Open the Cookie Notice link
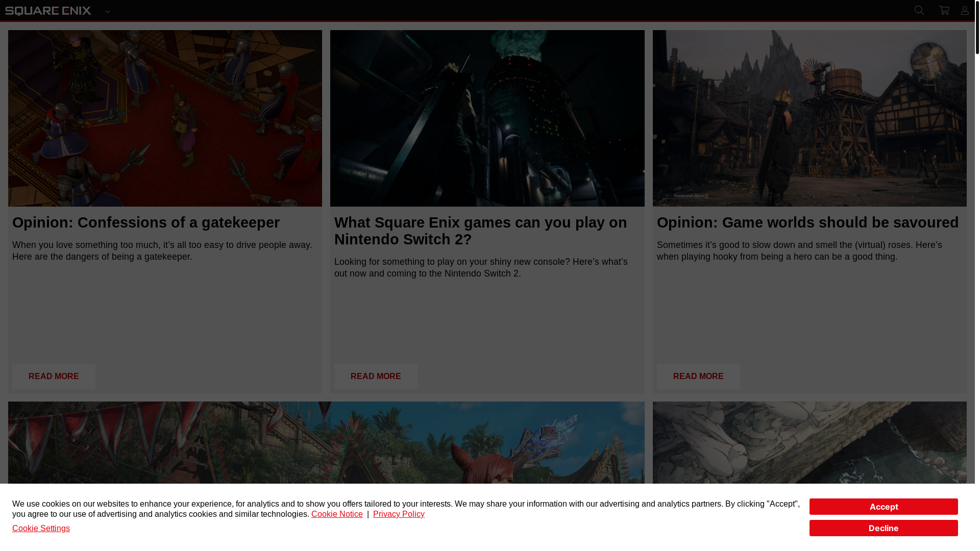 point(337,514)
